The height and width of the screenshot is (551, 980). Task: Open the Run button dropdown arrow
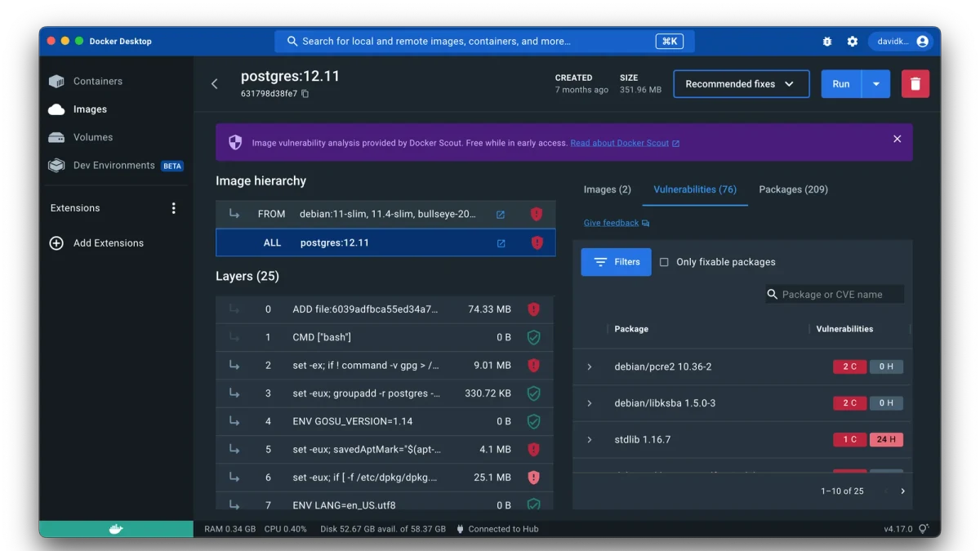click(x=876, y=84)
